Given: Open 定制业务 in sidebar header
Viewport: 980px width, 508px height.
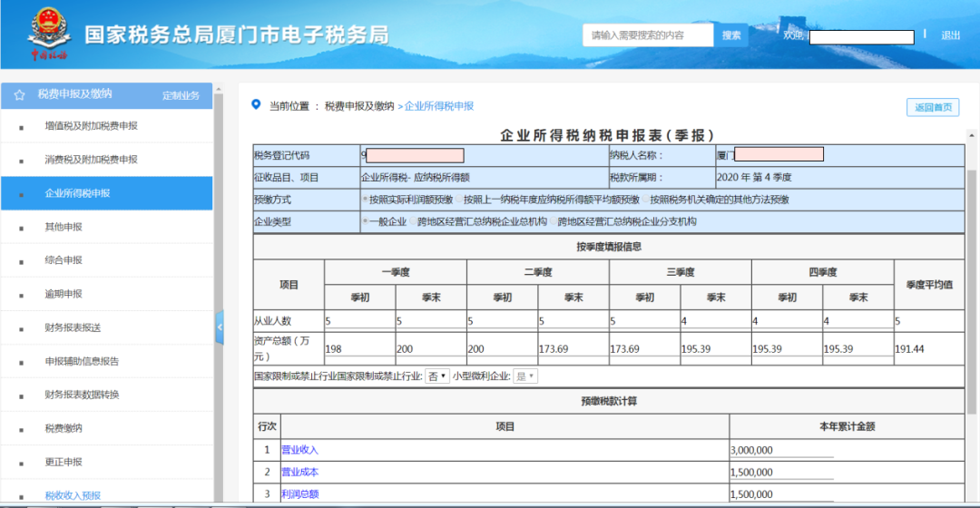Looking at the screenshot, I should (181, 95).
